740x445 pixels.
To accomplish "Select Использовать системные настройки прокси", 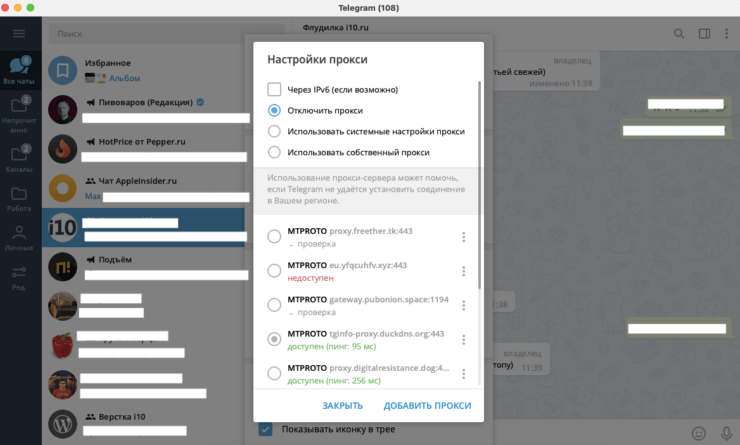I will pos(274,131).
